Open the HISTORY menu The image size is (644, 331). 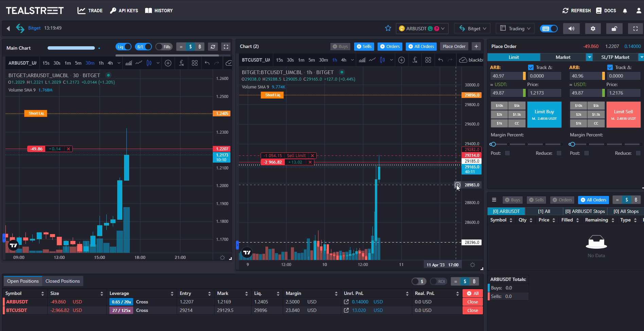tap(159, 11)
